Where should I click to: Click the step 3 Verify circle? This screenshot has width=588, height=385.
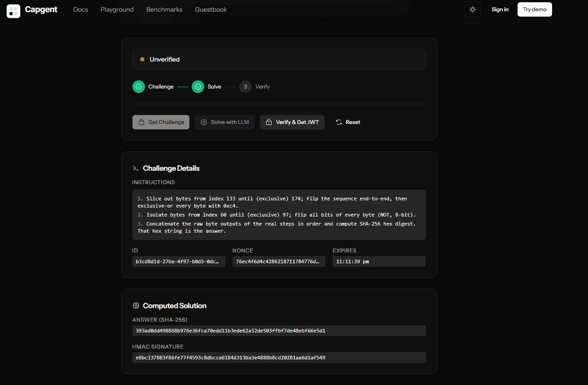click(246, 87)
